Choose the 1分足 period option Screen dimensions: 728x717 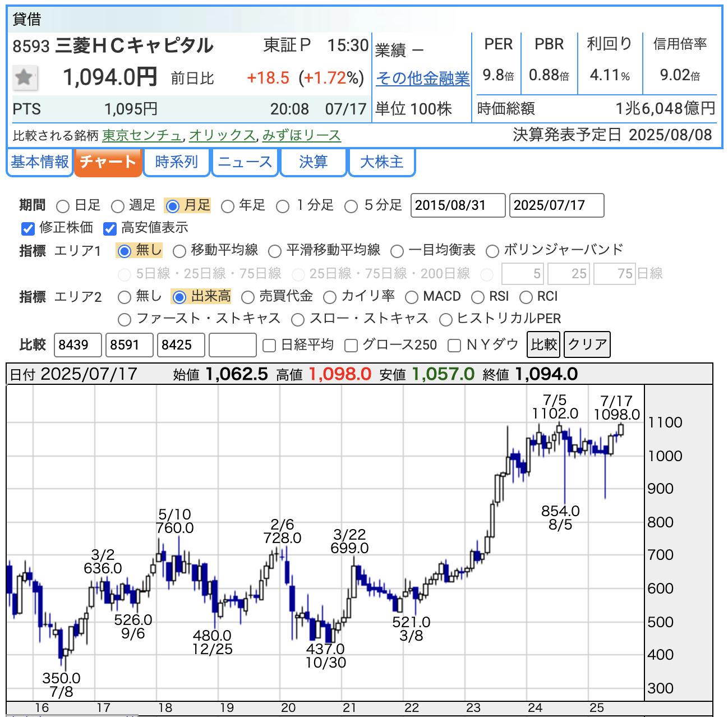tap(283, 206)
